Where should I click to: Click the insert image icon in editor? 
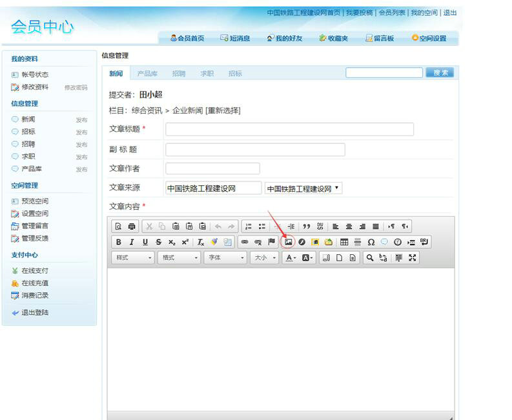point(289,242)
